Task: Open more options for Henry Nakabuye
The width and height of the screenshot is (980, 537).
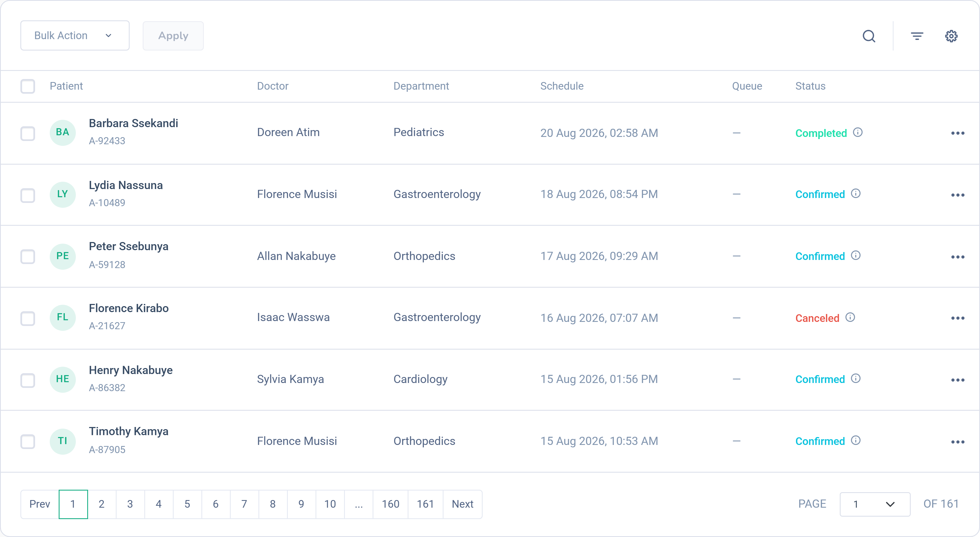Action: (x=957, y=380)
